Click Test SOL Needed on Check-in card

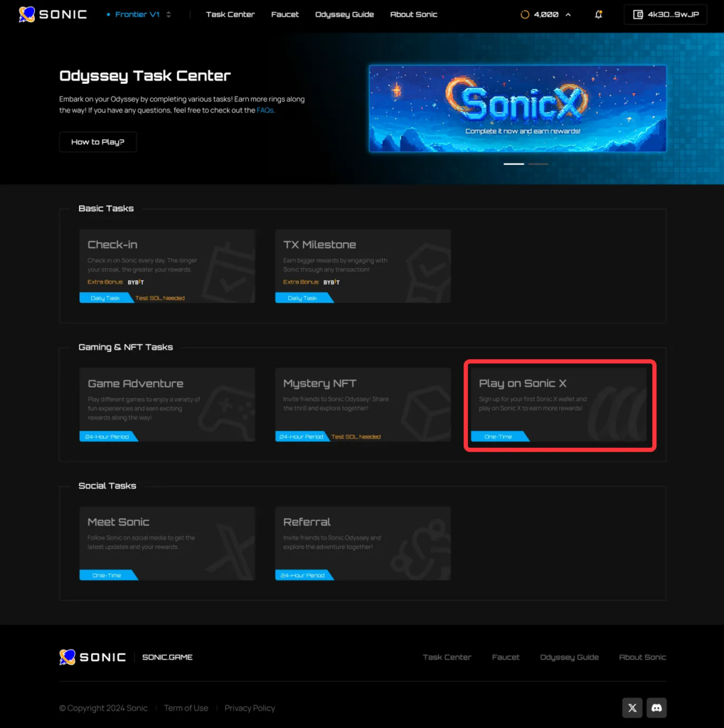point(160,298)
